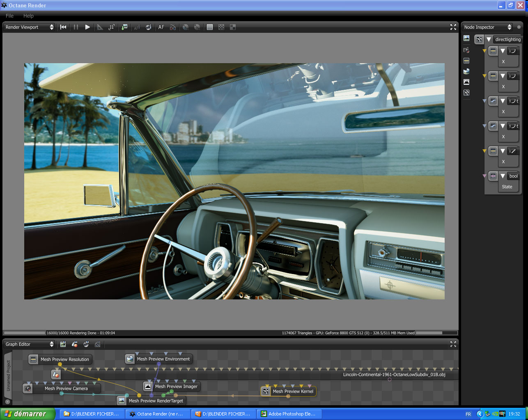Select the Mesh Preview Kernel node
The height and width of the screenshot is (420, 528).
pos(293,391)
